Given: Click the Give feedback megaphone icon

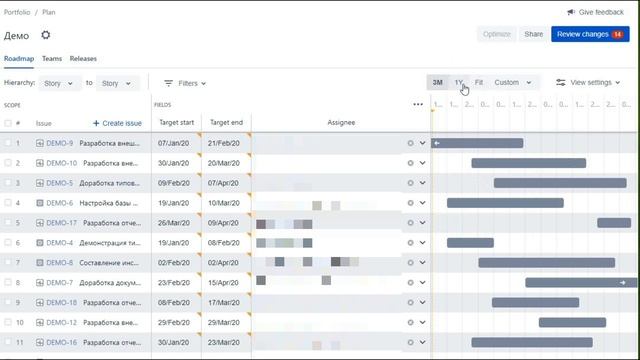Looking at the screenshot, I should pyautogui.click(x=571, y=12).
